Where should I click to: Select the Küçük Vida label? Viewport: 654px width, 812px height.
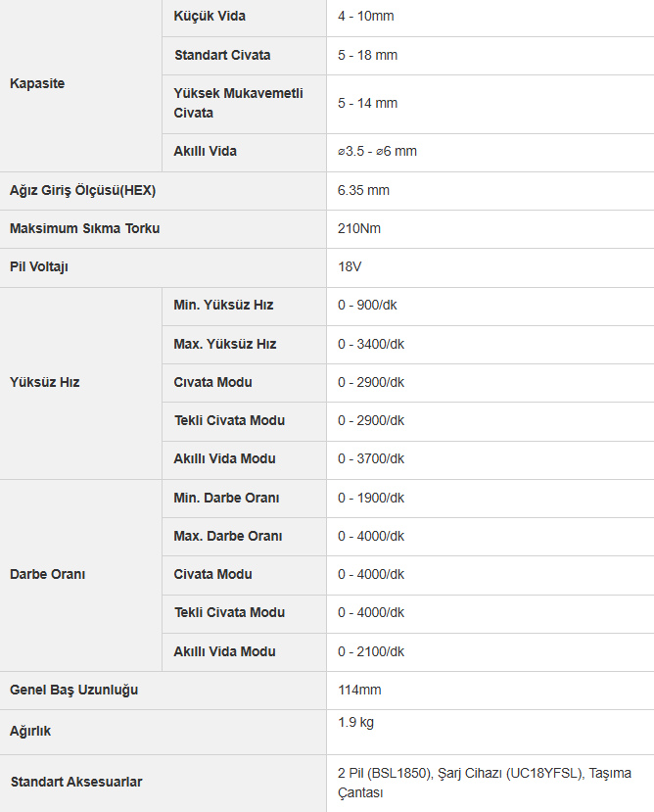210,16
